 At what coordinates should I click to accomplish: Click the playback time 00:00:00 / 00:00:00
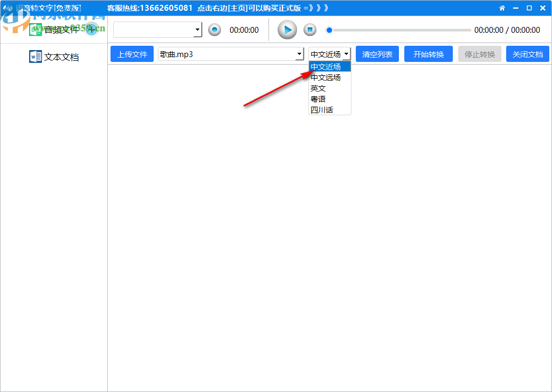pos(507,30)
